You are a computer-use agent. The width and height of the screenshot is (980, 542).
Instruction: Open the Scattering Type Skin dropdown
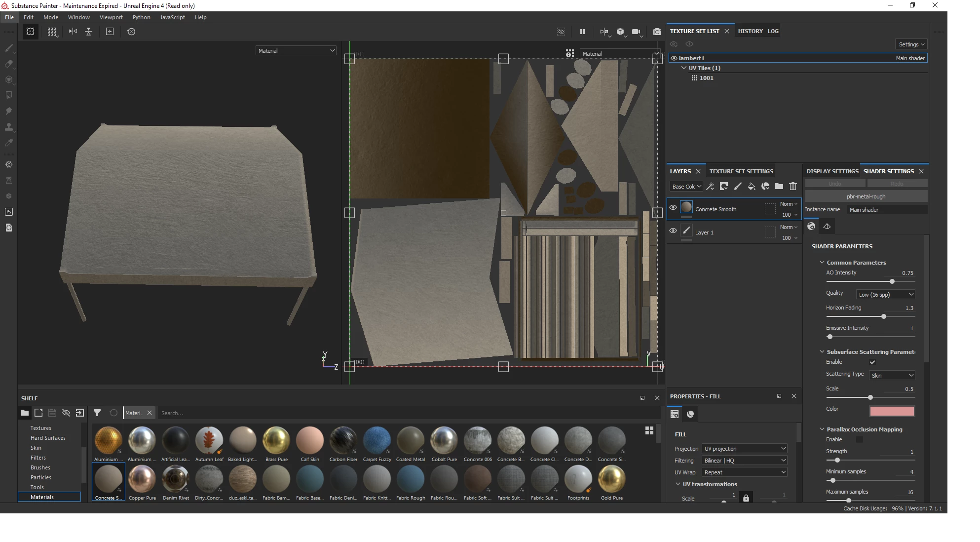pyautogui.click(x=892, y=376)
